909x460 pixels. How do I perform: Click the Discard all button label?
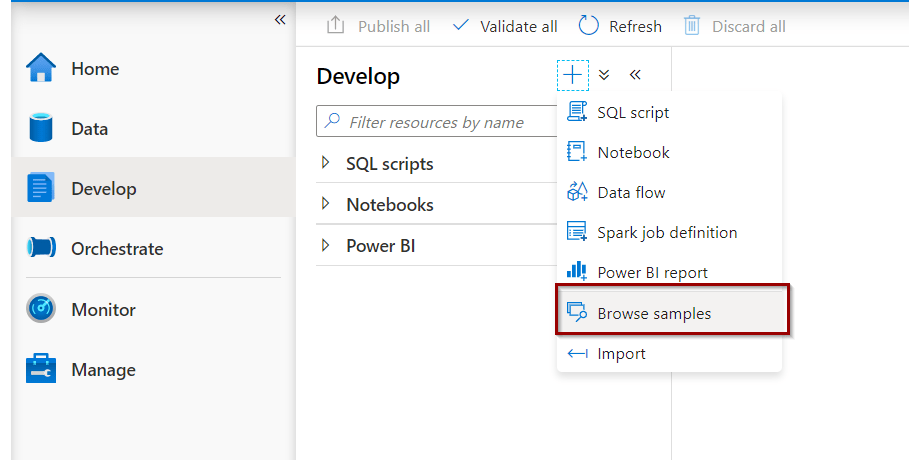coord(749,27)
